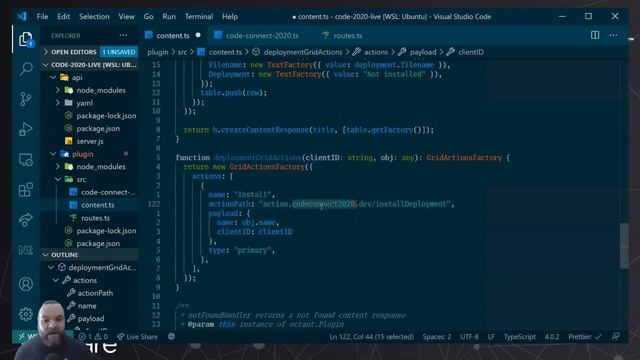Switch to the content.ts tab
Viewport: 640px width, 360px height.
173,36
